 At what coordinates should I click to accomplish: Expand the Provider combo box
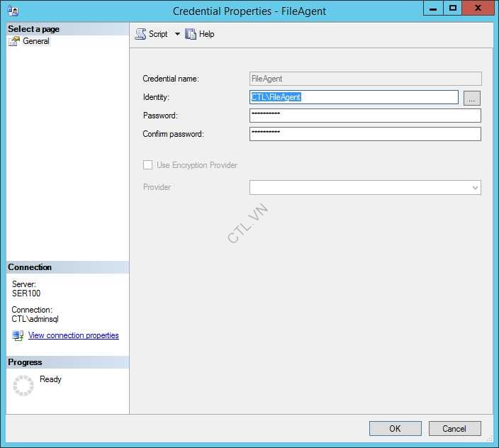pos(475,187)
